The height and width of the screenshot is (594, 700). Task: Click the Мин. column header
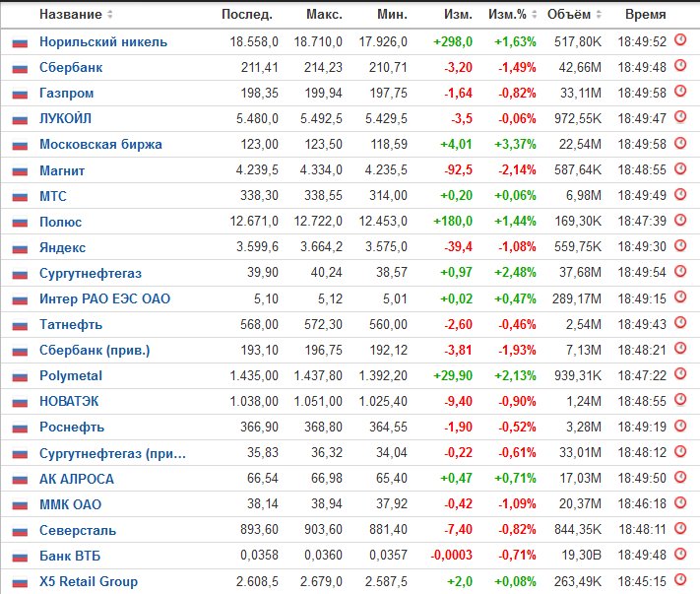coord(392,15)
